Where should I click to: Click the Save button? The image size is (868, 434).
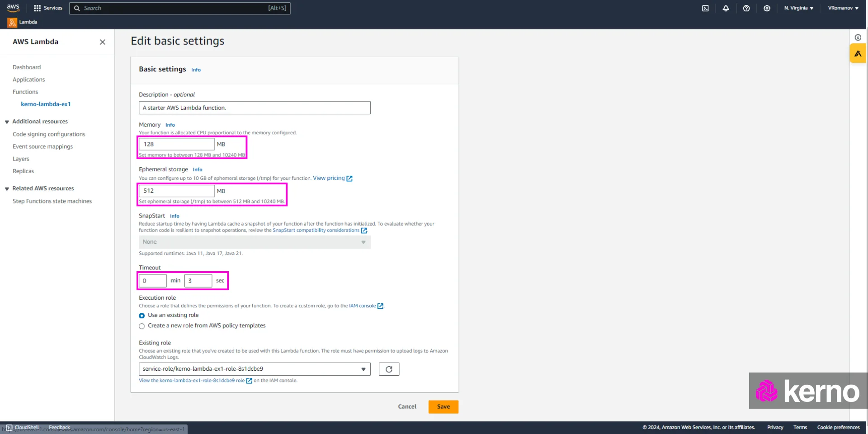443,407
